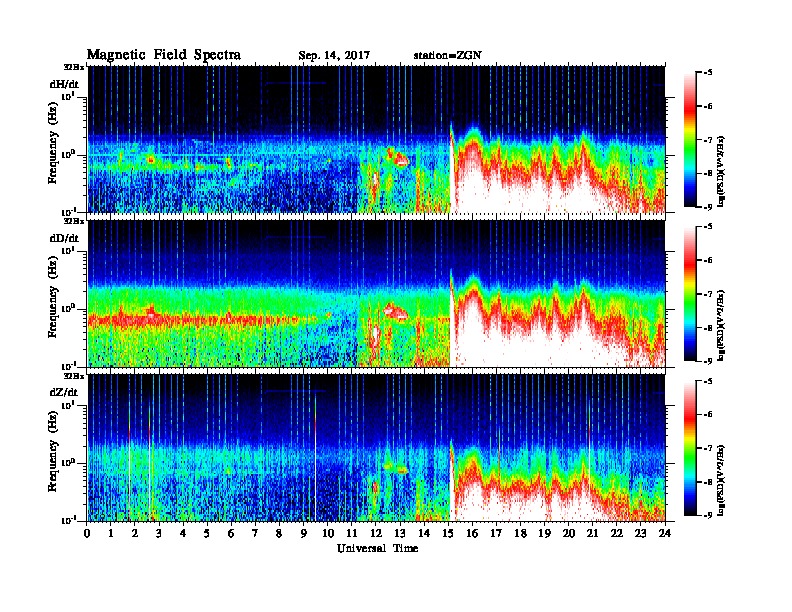Click the dZ/dt spectrogram plot area
The width and height of the screenshot is (792, 612).
pyautogui.click(x=377, y=448)
